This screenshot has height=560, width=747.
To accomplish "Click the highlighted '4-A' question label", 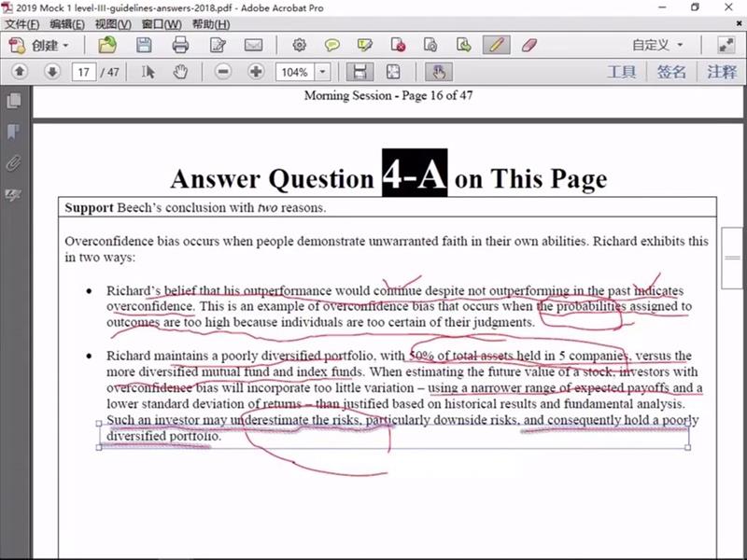I will (415, 173).
